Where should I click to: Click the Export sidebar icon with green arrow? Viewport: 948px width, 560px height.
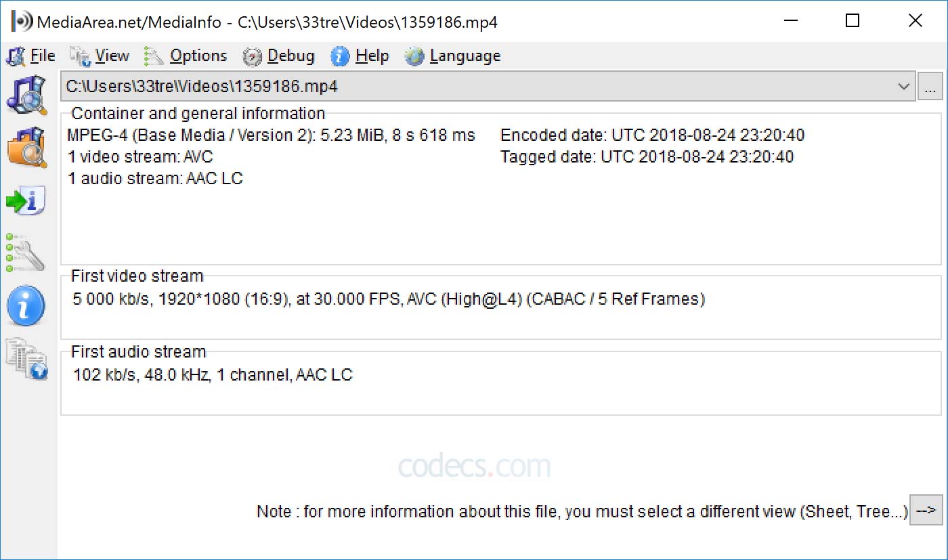tap(26, 200)
